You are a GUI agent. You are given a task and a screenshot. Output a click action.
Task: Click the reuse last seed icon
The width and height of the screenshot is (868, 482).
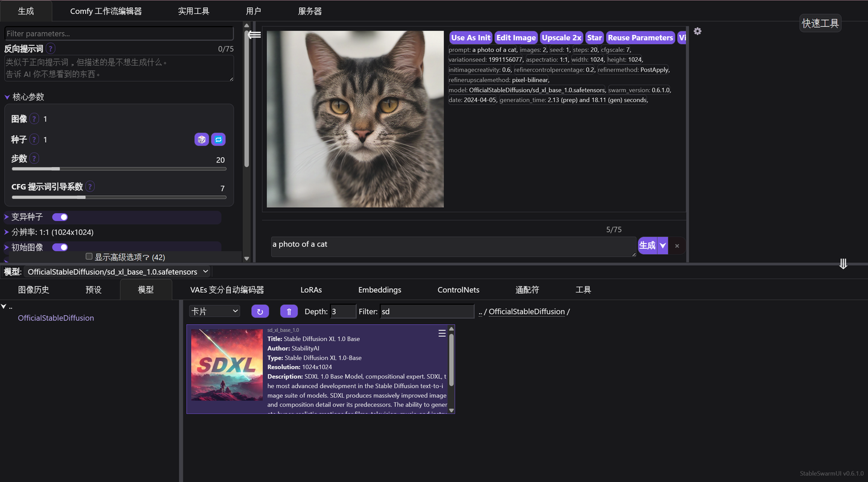[218, 139]
